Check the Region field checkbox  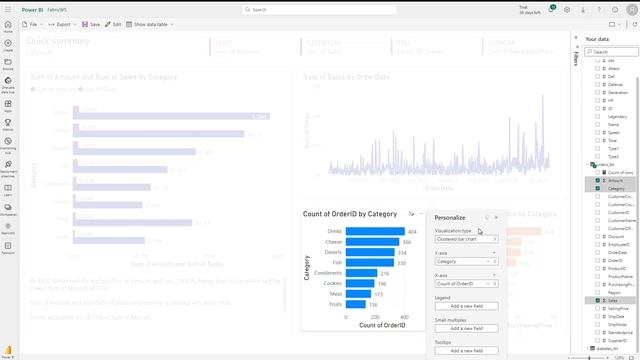pyautogui.click(x=598, y=292)
